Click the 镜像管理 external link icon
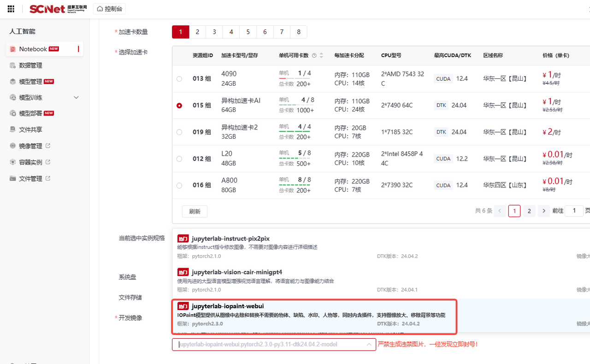 pyautogui.click(x=48, y=146)
